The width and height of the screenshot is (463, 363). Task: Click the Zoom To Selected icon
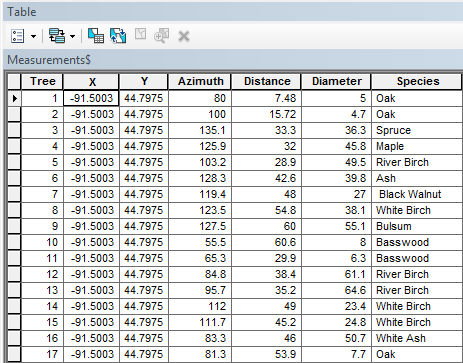162,36
